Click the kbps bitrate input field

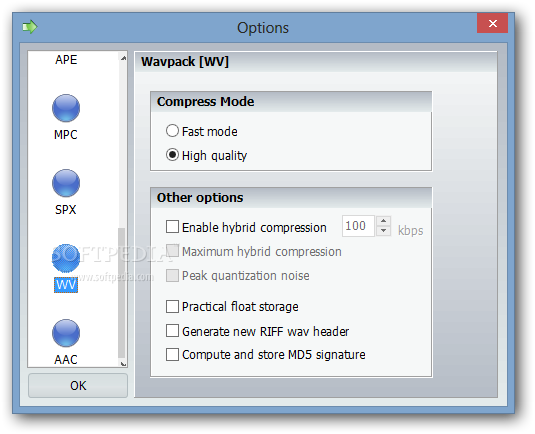(358, 226)
